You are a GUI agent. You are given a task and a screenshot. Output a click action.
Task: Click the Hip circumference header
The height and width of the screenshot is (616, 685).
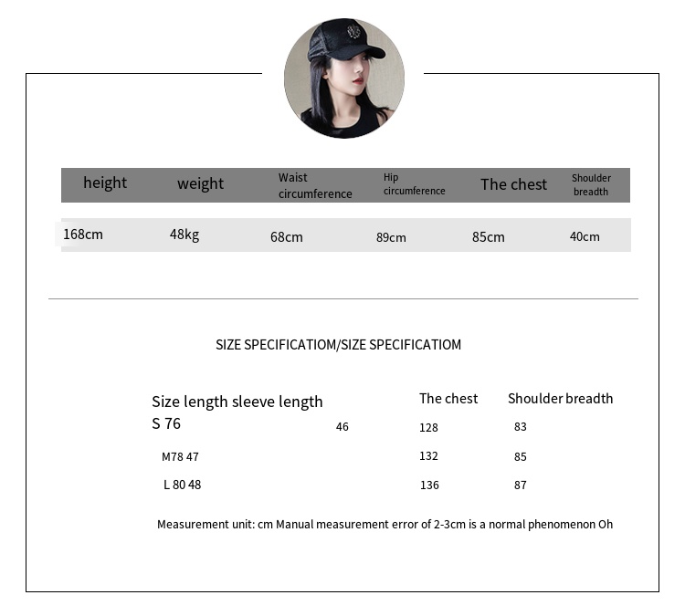coord(414,184)
